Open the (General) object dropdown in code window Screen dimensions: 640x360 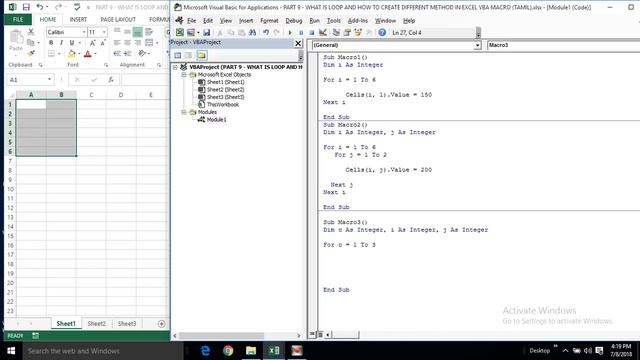(477, 45)
